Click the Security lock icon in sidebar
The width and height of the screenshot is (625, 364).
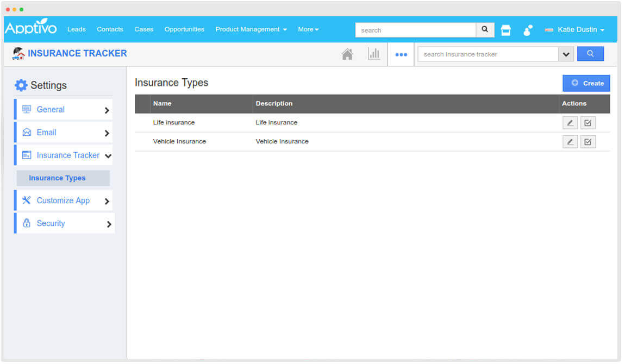click(26, 223)
